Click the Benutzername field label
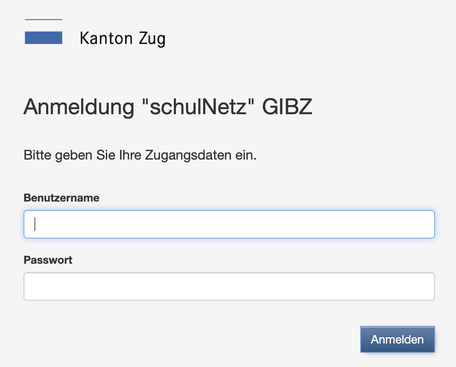Image resolution: width=456 pixels, height=367 pixels. 61,198
